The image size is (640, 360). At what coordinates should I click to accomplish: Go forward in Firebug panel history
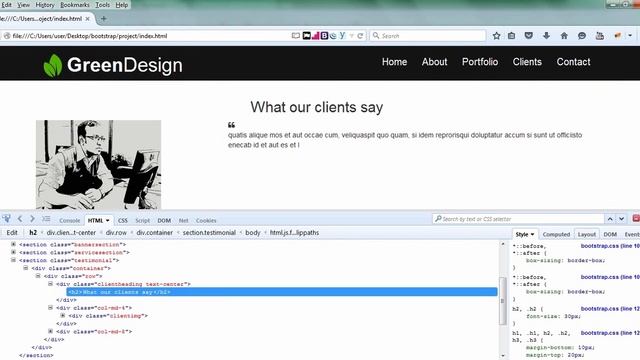[32, 219]
